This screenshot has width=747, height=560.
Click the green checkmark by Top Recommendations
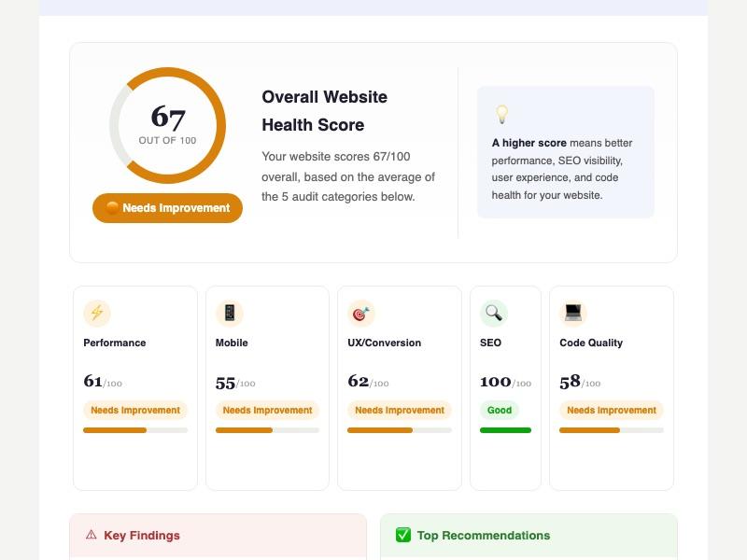pyautogui.click(x=403, y=535)
